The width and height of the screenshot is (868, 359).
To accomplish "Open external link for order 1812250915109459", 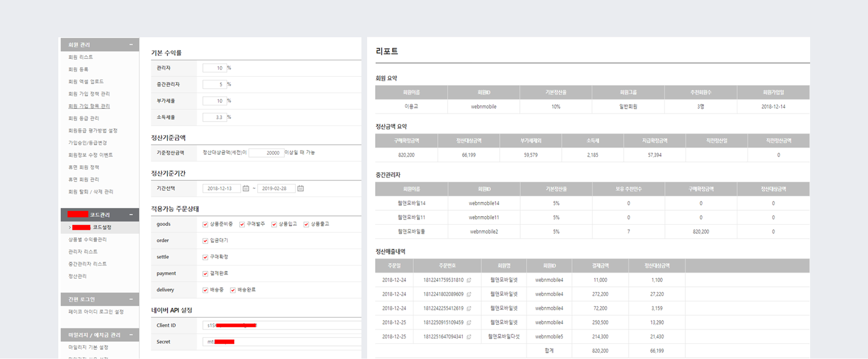I will click(469, 323).
